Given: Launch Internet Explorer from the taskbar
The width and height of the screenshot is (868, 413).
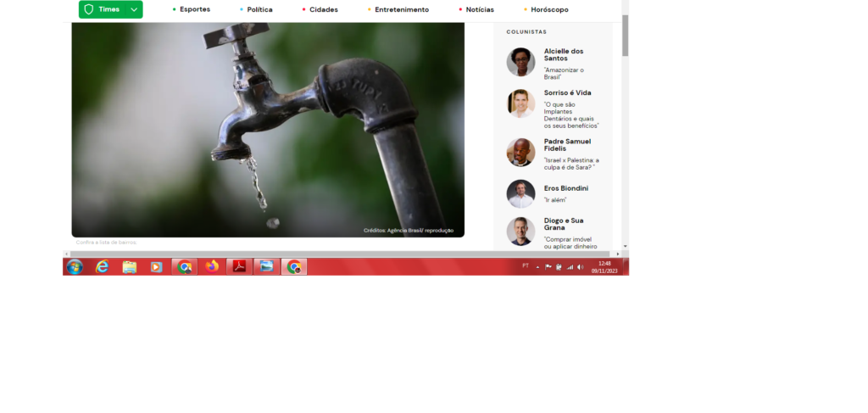Looking at the screenshot, I should coord(103,267).
